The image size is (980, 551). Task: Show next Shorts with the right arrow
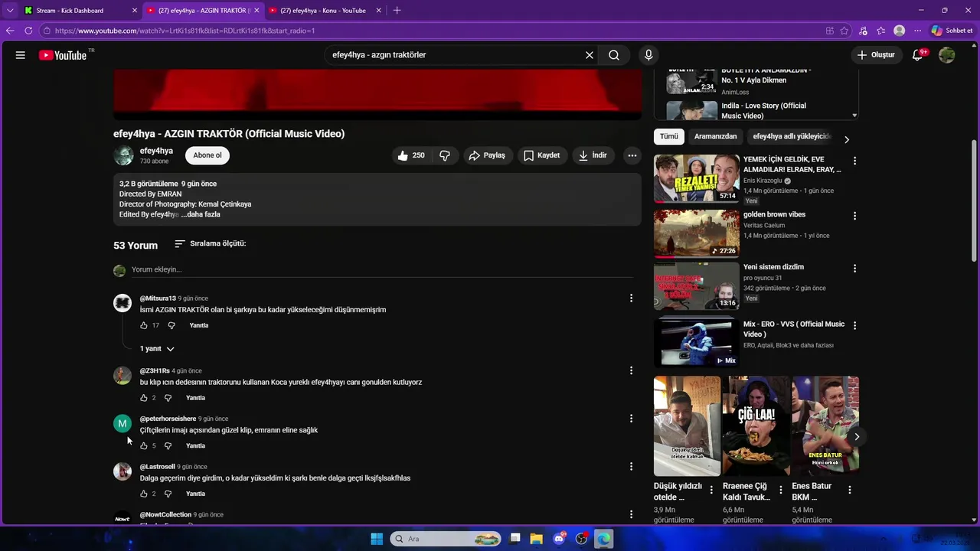[857, 437]
